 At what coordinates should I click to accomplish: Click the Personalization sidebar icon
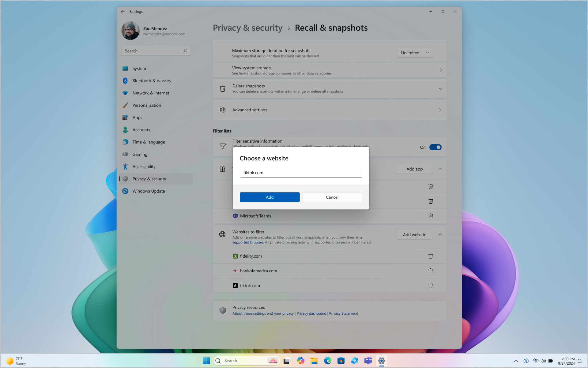125,105
